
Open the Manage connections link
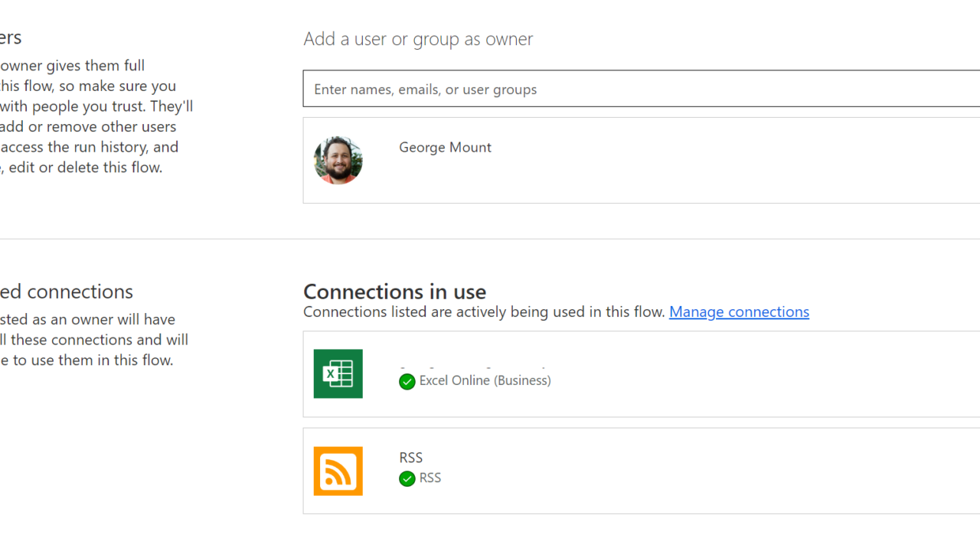(739, 311)
